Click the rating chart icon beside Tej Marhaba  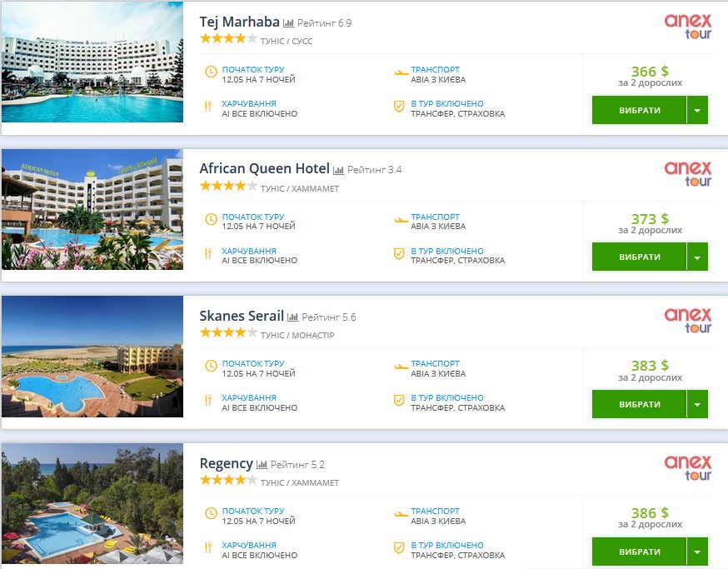click(289, 23)
